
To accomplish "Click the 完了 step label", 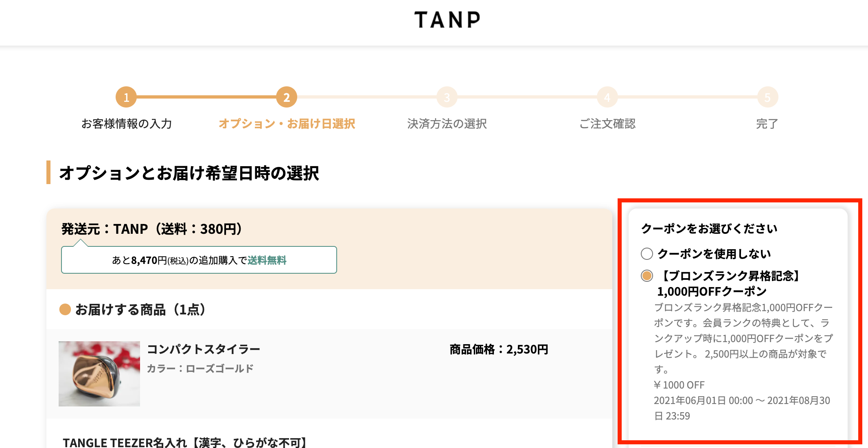I will point(767,124).
